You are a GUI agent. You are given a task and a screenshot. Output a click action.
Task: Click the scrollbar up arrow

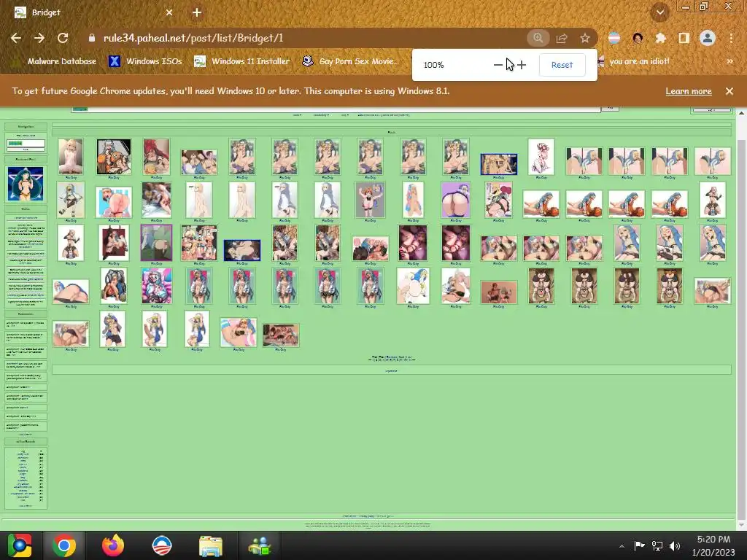741,113
